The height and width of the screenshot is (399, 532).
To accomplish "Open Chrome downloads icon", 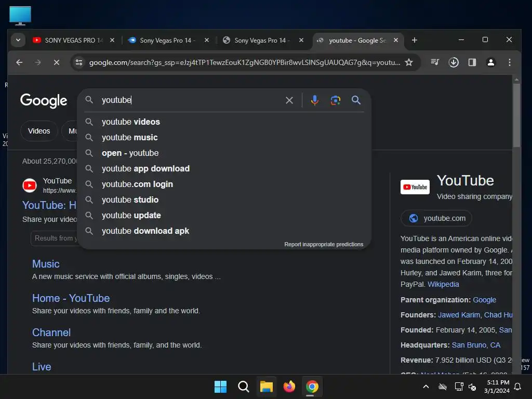I will tap(454, 62).
